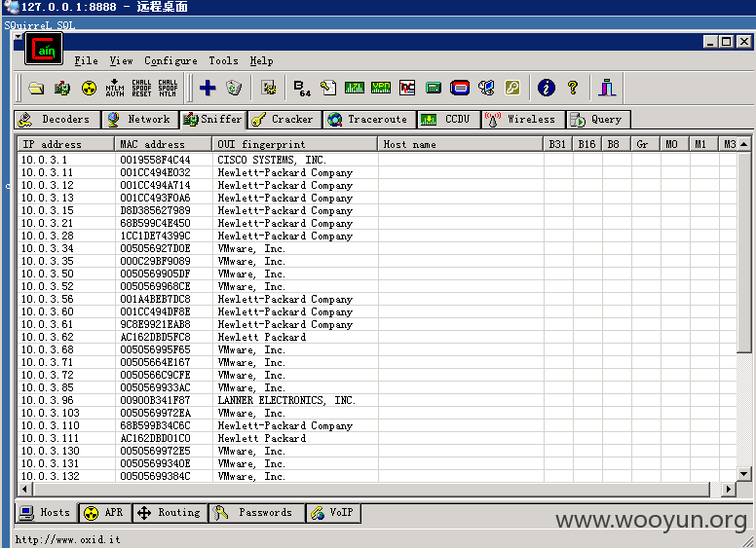Switch to the Network tab
This screenshot has height=548, width=756.
141,120
